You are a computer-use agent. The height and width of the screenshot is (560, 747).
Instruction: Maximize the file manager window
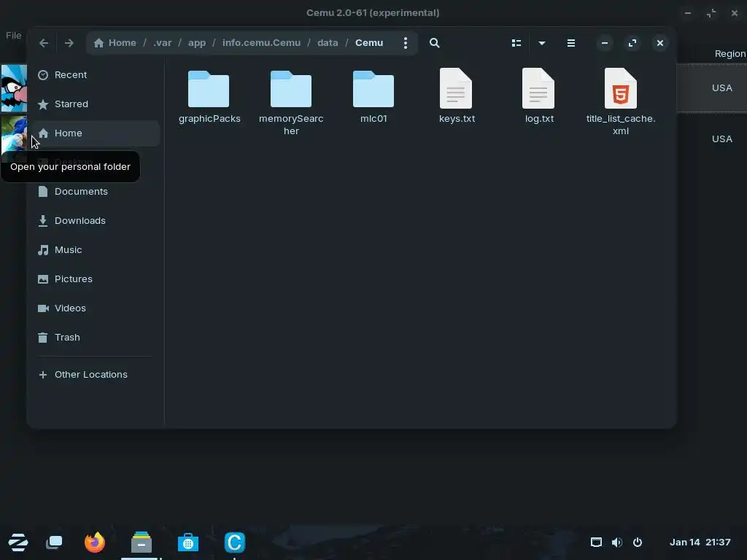click(x=632, y=43)
